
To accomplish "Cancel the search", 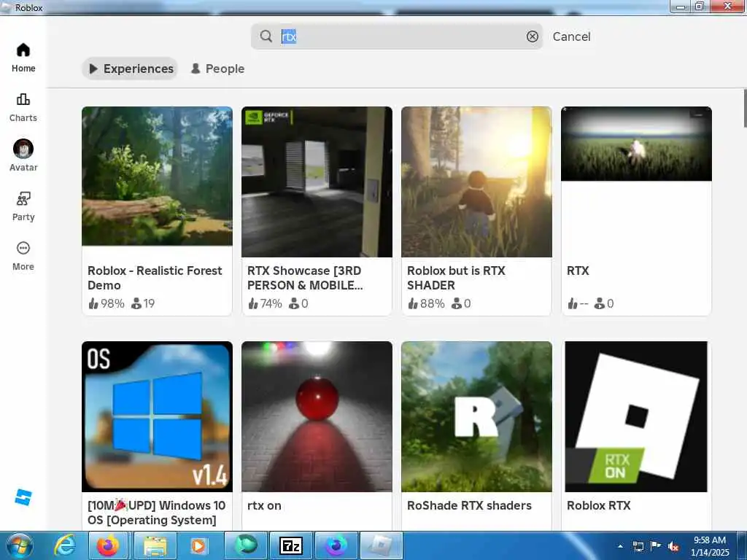I will pyautogui.click(x=571, y=36).
